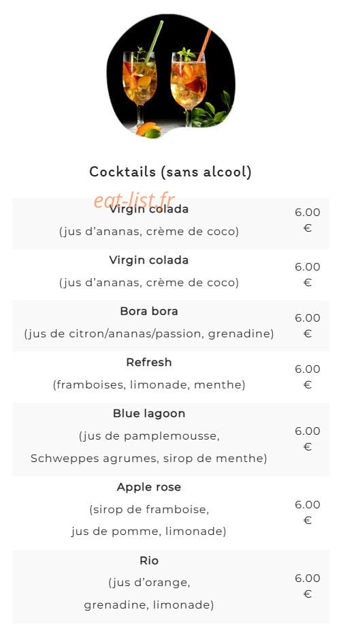Select the Rio 6.00 € price

(x=308, y=585)
